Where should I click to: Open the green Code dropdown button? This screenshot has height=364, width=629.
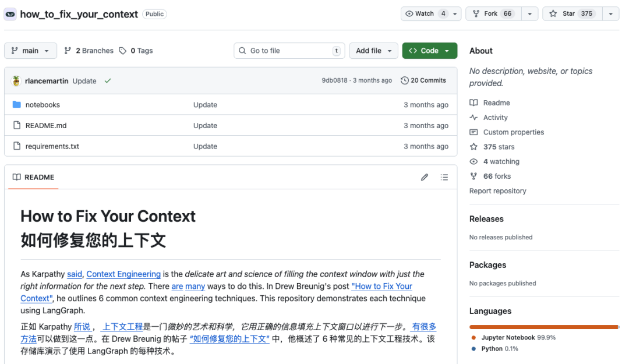(430, 51)
